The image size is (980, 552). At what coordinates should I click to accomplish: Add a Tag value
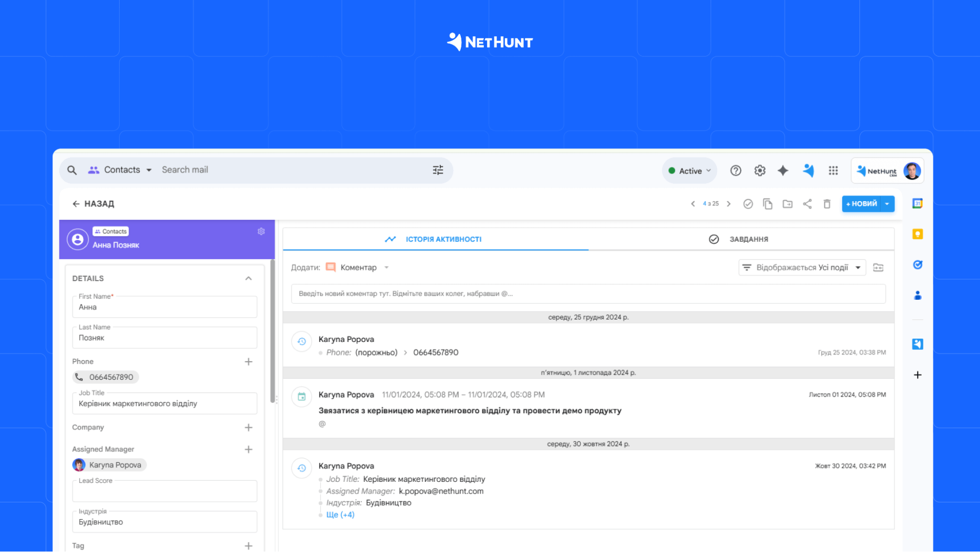tap(249, 546)
